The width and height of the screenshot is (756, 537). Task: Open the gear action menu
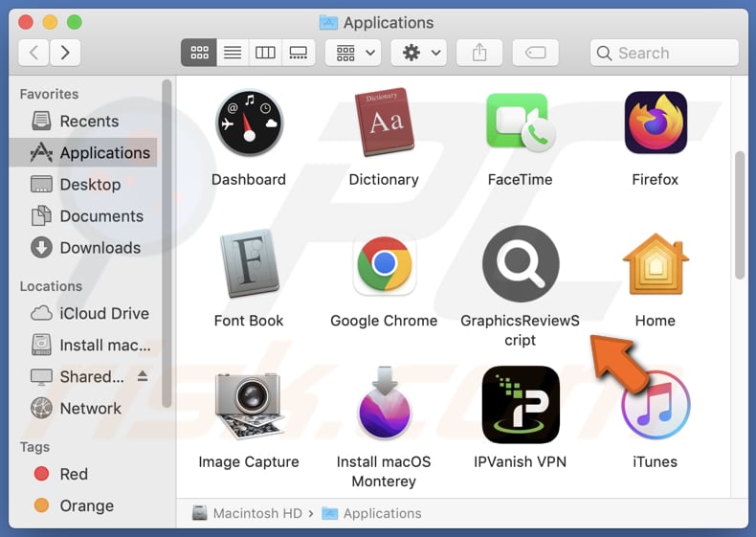[x=418, y=52]
